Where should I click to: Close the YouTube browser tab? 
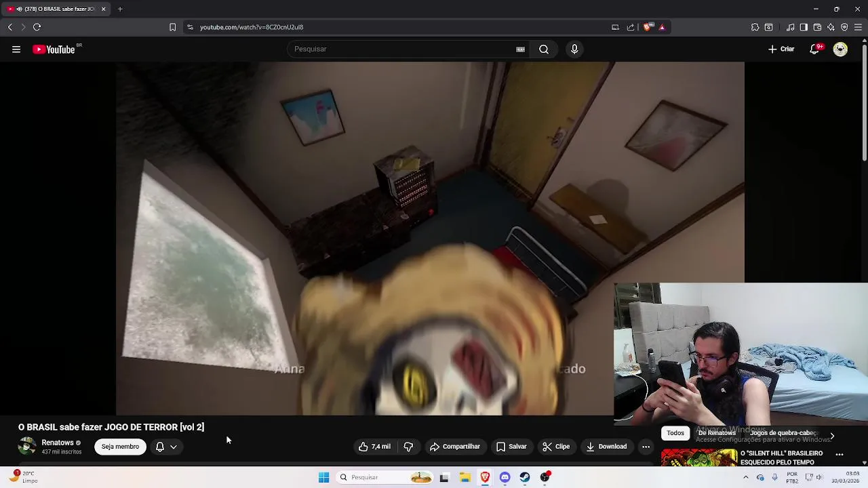coord(103,9)
